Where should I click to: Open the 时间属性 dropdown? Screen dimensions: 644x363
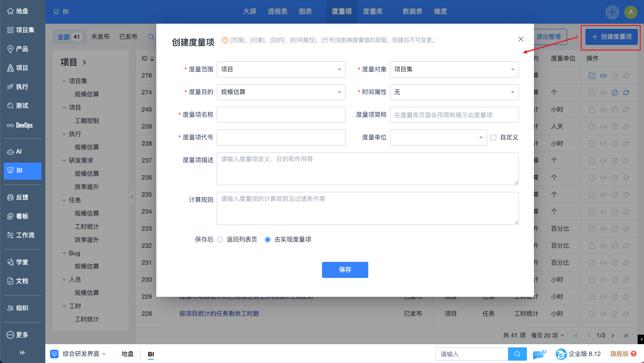pos(454,92)
